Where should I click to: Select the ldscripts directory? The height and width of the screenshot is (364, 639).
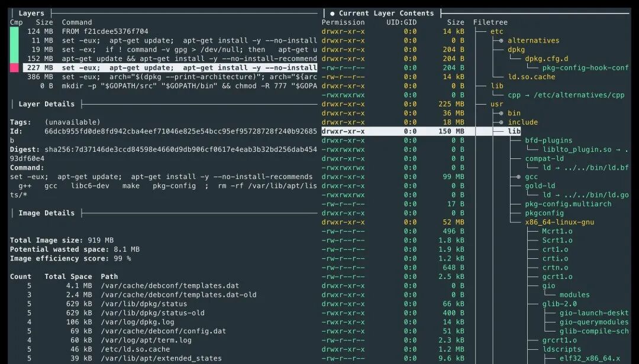click(x=561, y=349)
